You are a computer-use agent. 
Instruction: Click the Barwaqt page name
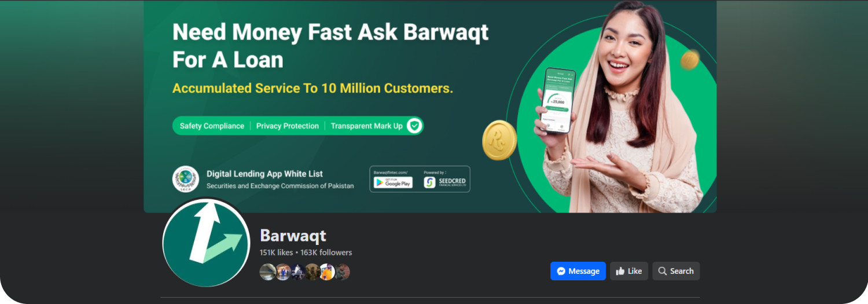tap(293, 236)
